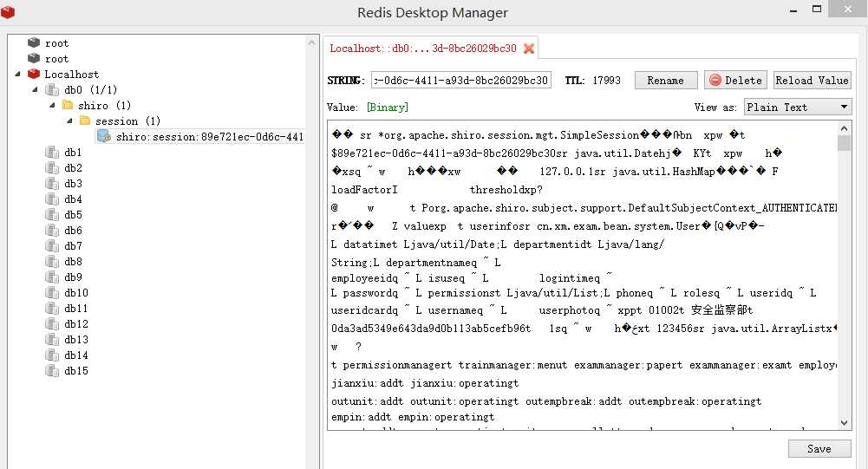Minimize the Redis Desktop Manager window
868x469 pixels.
click(793, 10)
